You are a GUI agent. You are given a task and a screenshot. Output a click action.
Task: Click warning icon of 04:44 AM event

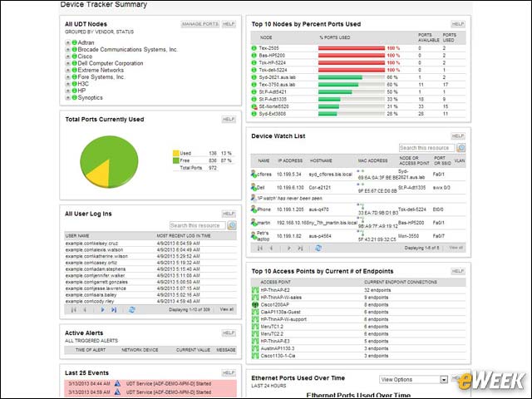(x=117, y=384)
